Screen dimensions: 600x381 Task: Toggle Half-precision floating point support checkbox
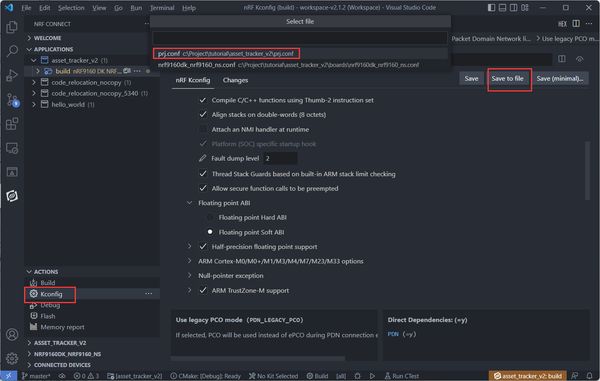coord(203,247)
